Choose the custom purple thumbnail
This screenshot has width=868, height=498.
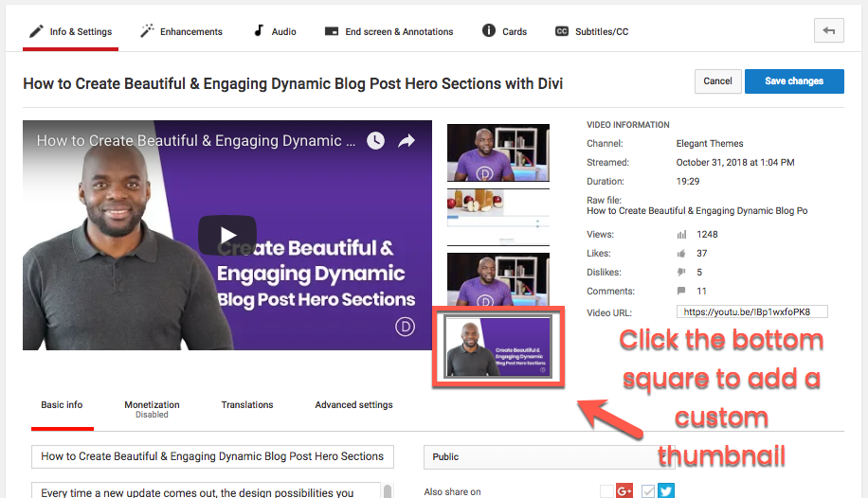point(498,347)
